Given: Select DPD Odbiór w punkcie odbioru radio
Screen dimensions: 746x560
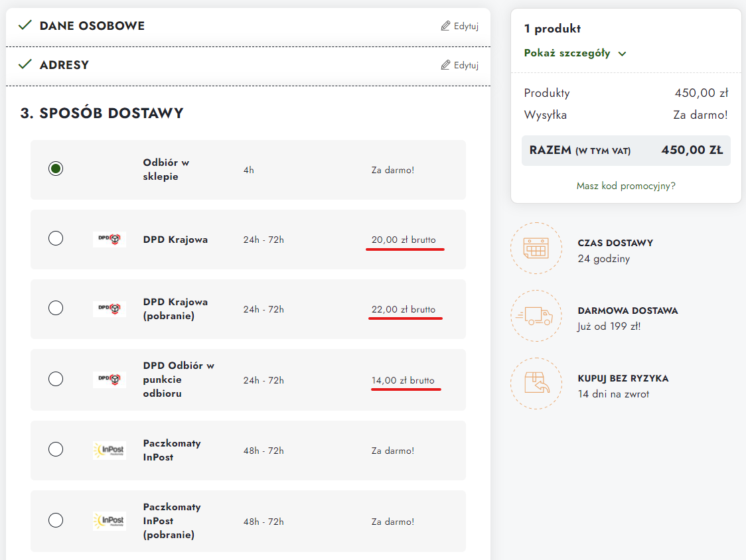Looking at the screenshot, I should (x=56, y=379).
